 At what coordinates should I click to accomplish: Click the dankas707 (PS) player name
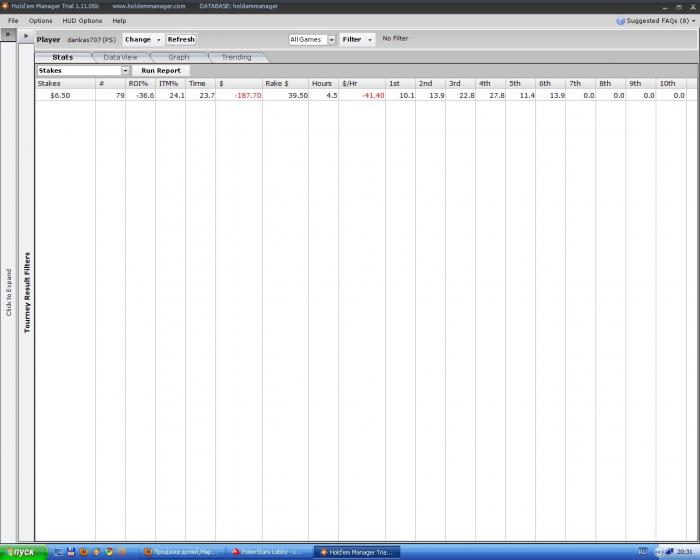(92, 40)
